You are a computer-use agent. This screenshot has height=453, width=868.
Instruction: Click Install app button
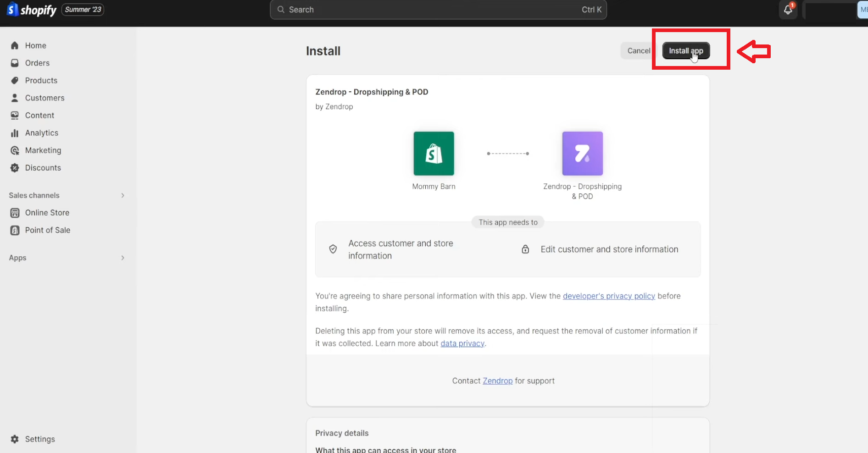coord(686,51)
